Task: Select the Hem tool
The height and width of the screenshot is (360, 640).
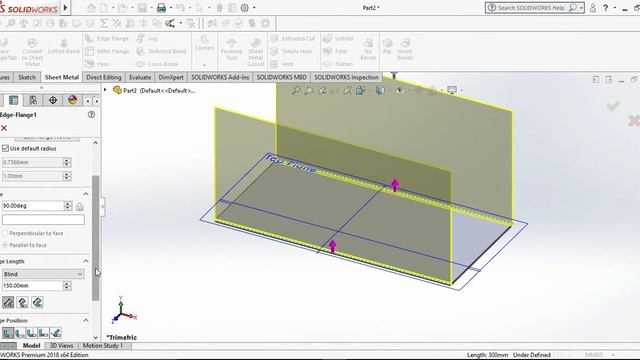Action: point(97,64)
